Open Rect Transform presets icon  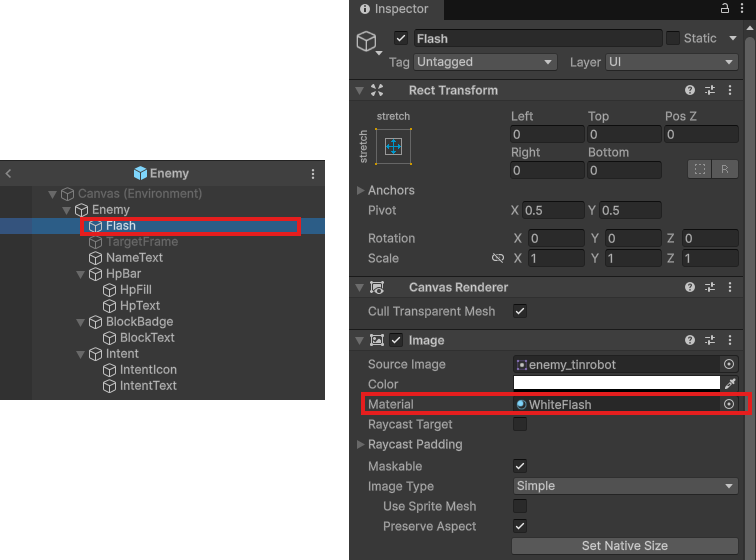(710, 90)
